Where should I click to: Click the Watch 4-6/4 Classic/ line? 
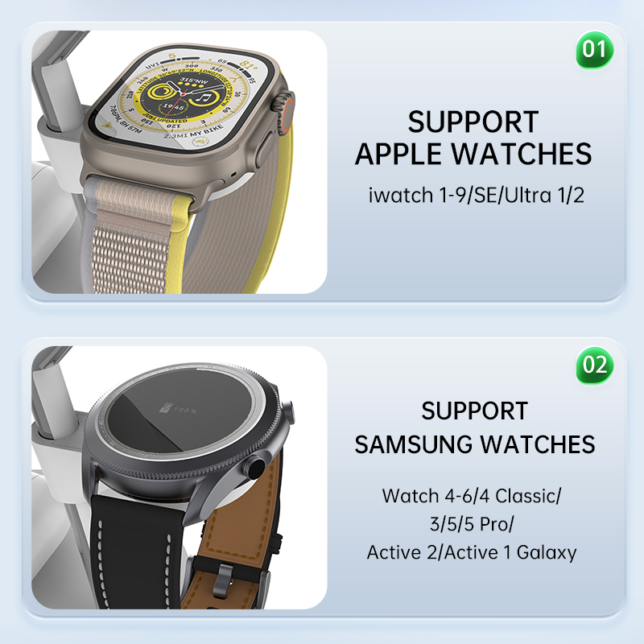pos(472,496)
